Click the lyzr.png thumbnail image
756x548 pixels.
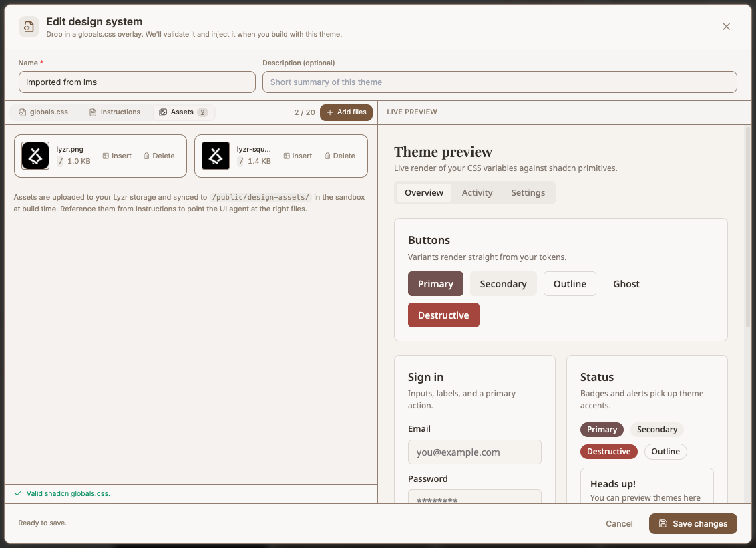(x=35, y=156)
